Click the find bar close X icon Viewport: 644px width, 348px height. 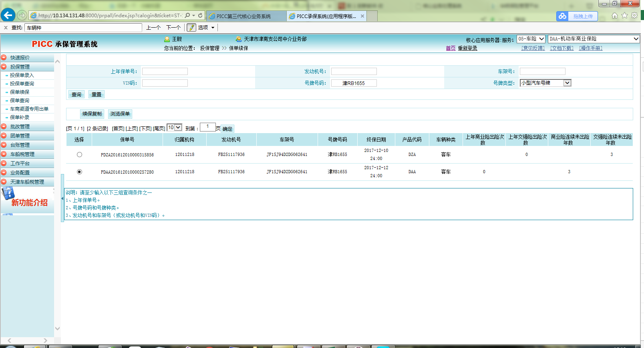point(6,28)
